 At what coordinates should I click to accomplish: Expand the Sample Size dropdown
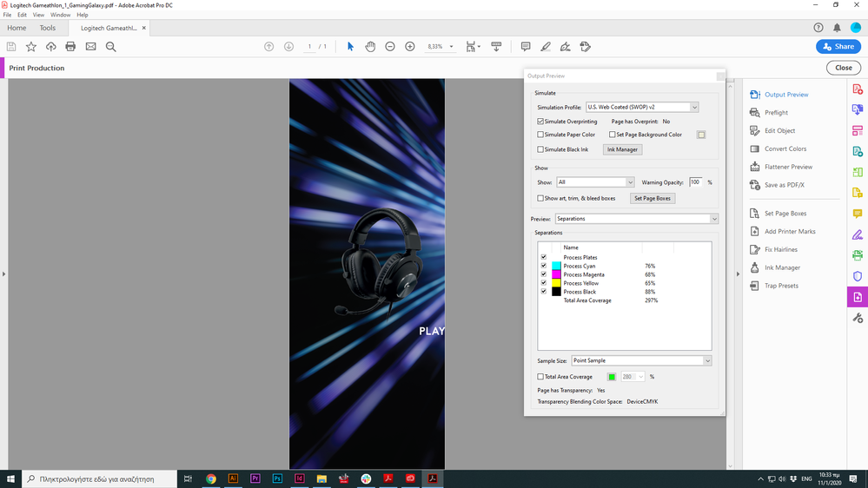(641, 360)
